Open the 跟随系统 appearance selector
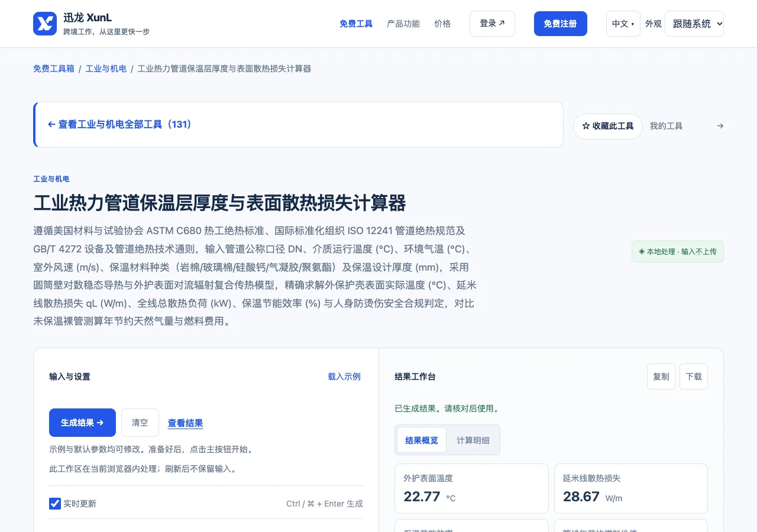Screen dimensions: 757x532 [x=694, y=24]
